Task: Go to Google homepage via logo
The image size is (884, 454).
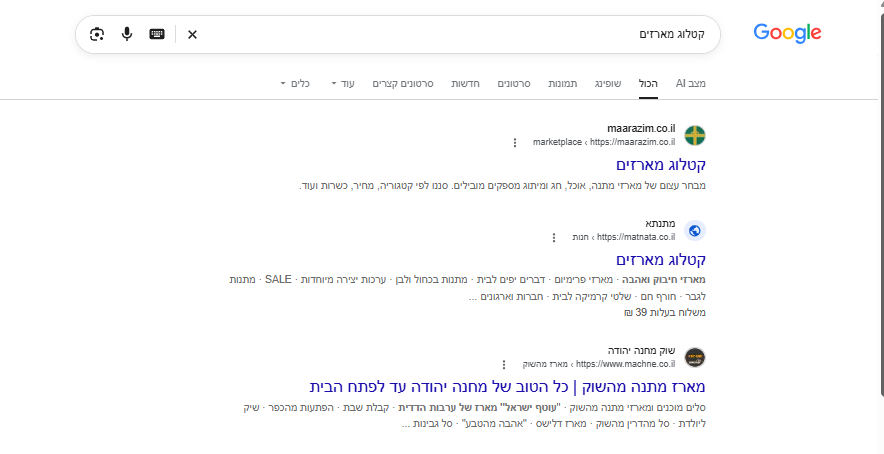Action: [787, 33]
